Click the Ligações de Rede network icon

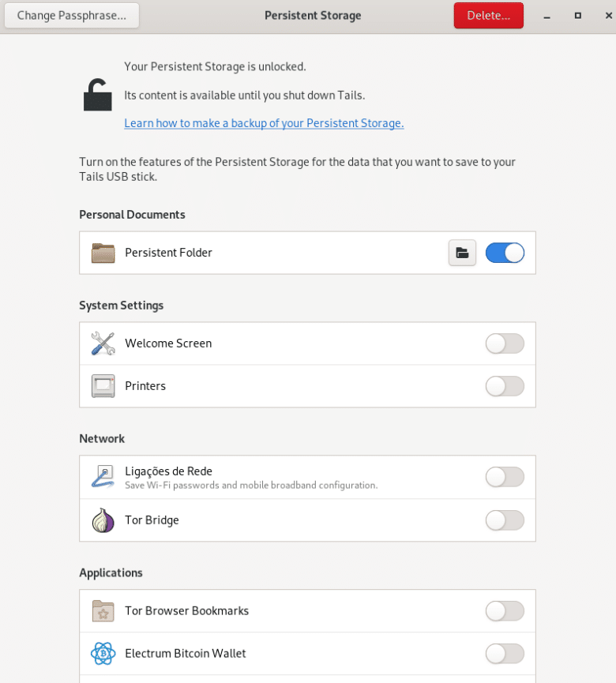103,477
